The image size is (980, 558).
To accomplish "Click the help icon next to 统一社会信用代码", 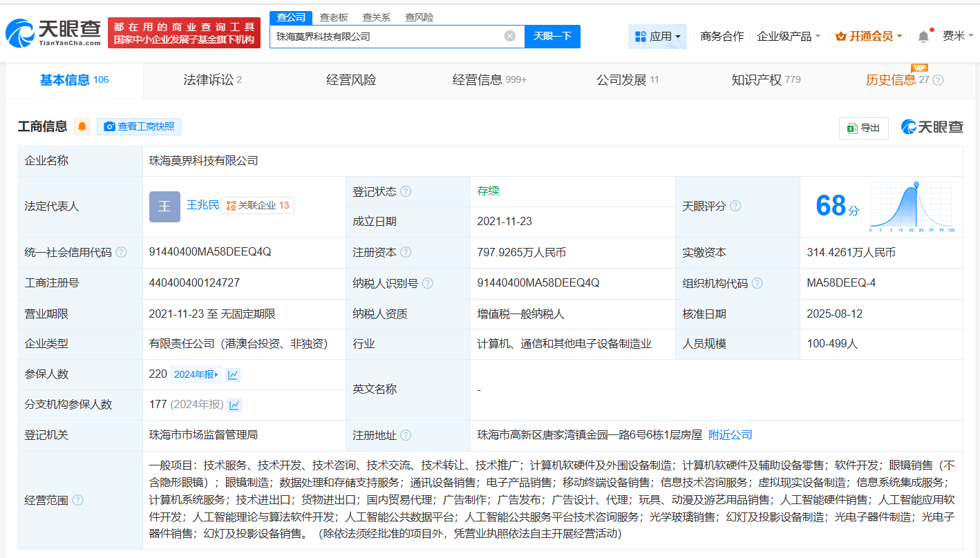I will (x=122, y=252).
